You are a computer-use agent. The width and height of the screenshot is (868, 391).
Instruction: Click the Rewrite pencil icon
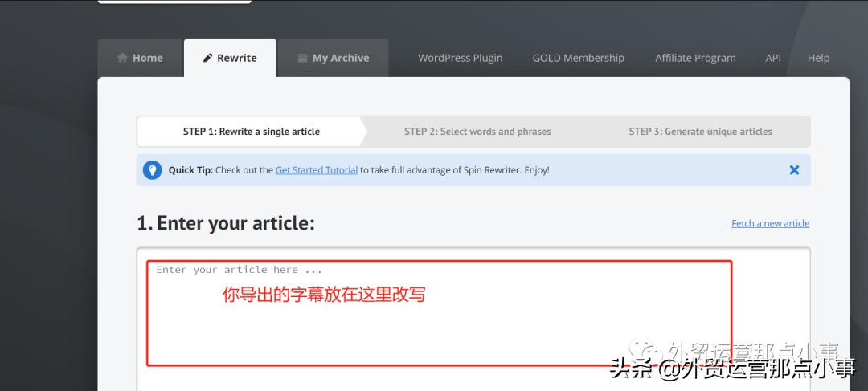(x=207, y=58)
